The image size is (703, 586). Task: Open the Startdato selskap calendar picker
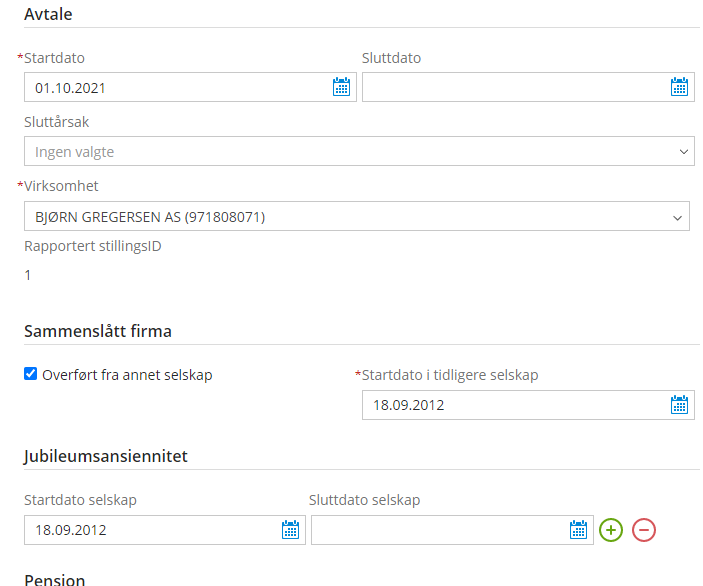pyautogui.click(x=291, y=530)
